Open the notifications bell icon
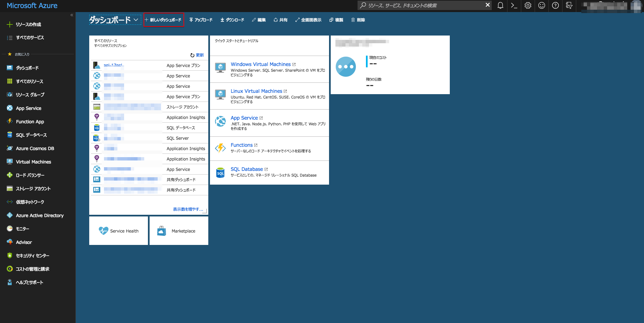This screenshot has width=644, height=323. pyautogui.click(x=500, y=5)
